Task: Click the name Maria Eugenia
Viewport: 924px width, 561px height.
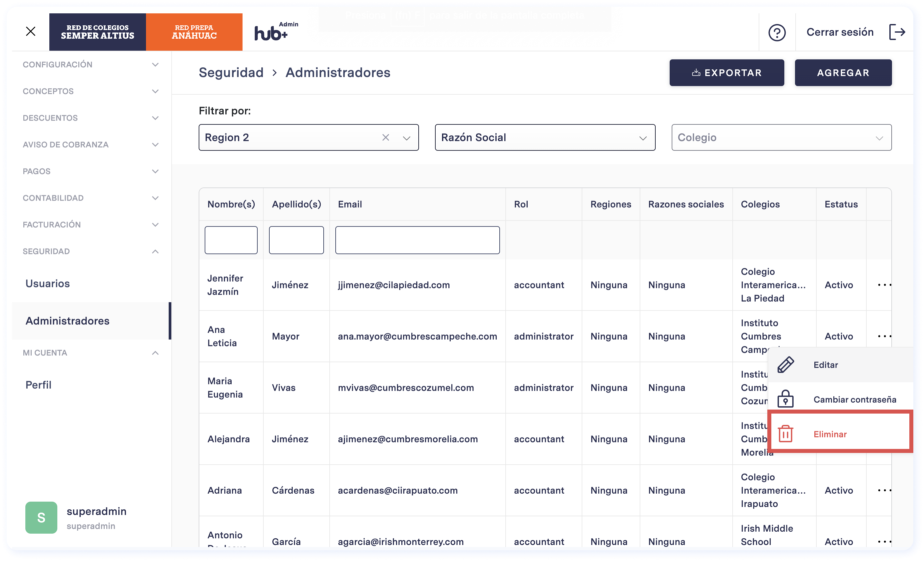Action: (225, 388)
